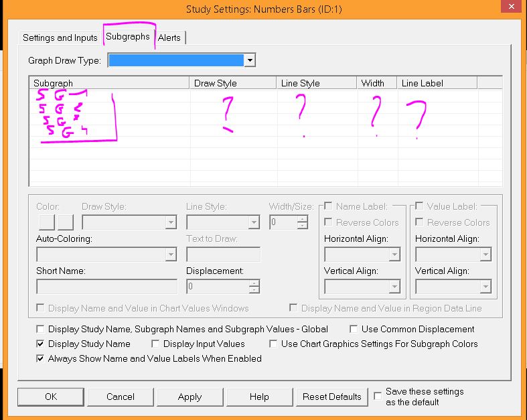Screen dimensions: 527x420
Task: Click the OK button
Action: pyautogui.click(x=51, y=397)
